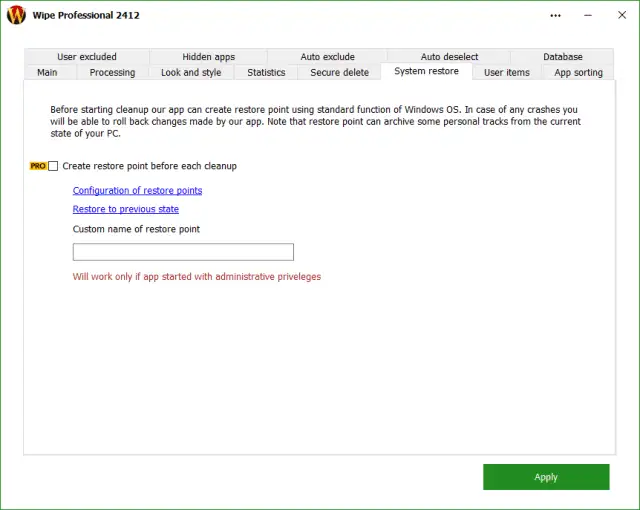Select the System restore tab
The height and width of the screenshot is (510, 640).
(426, 71)
